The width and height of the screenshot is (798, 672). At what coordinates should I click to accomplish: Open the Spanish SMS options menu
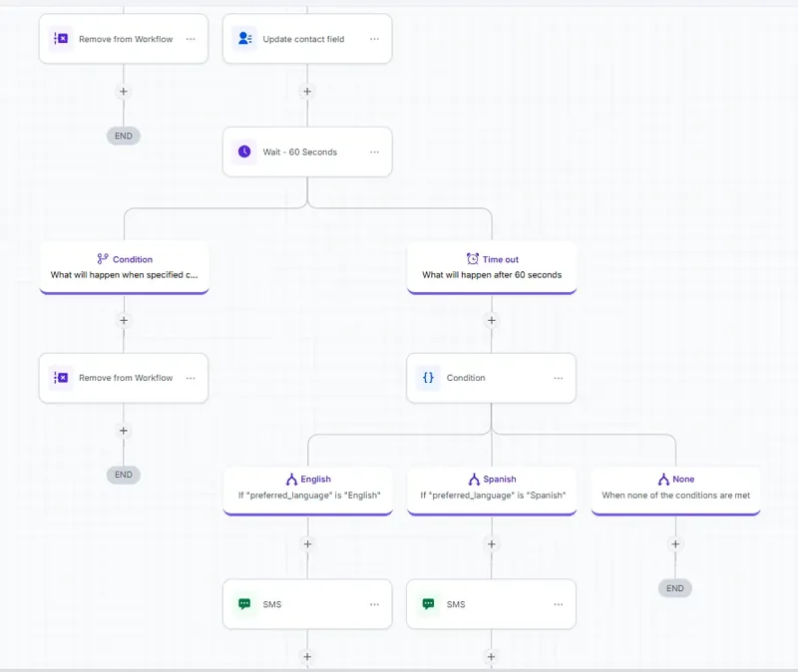coord(559,604)
